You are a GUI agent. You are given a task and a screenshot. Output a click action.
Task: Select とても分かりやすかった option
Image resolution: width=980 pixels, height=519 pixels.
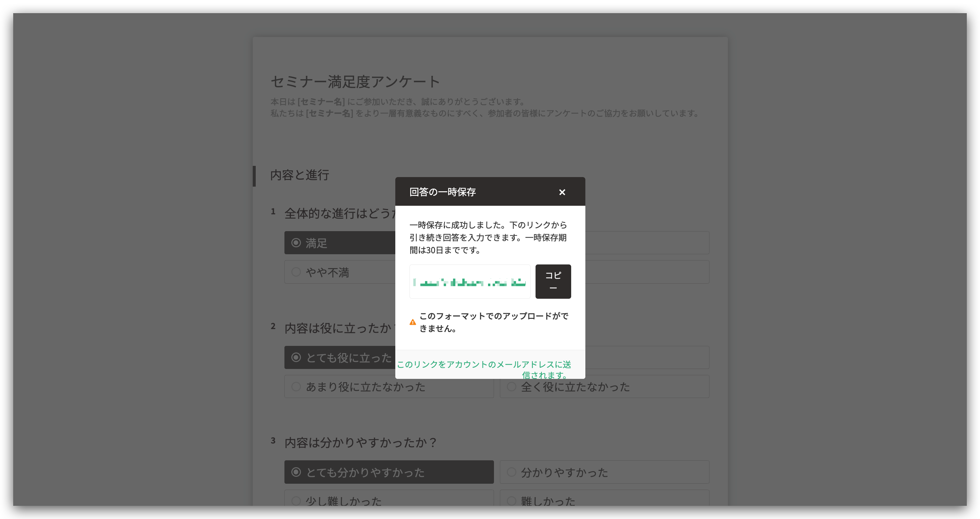coord(389,472)
